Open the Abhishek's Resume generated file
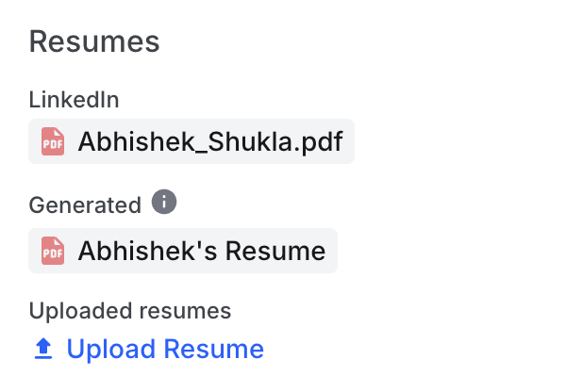566x392 pixels. pos(202,251)
